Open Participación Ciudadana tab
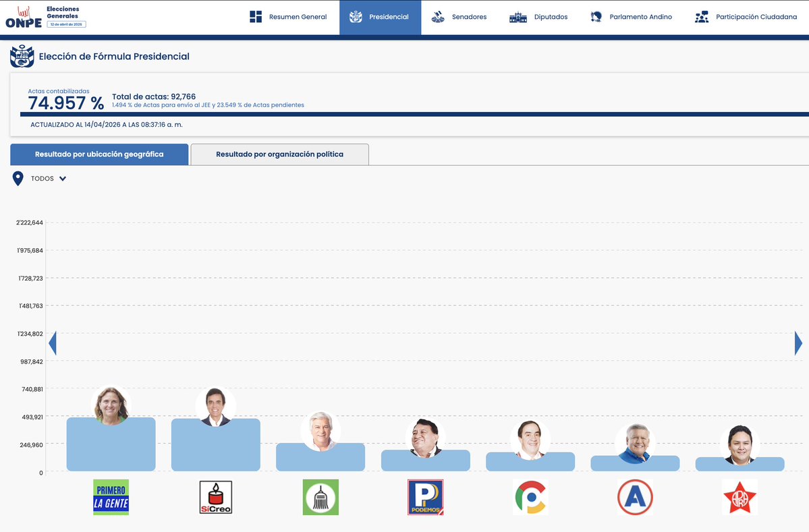 coord(746,17)
